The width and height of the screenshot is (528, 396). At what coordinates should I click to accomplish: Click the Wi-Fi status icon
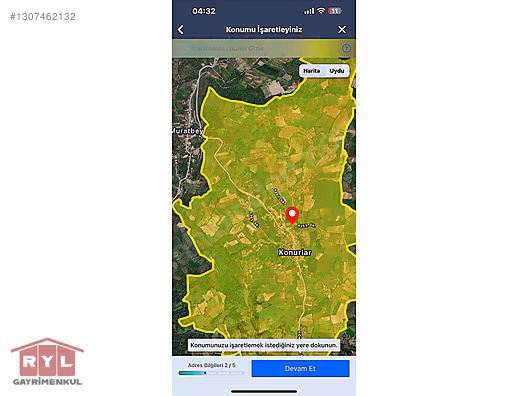pyautogui.click(x=321, y=11)
